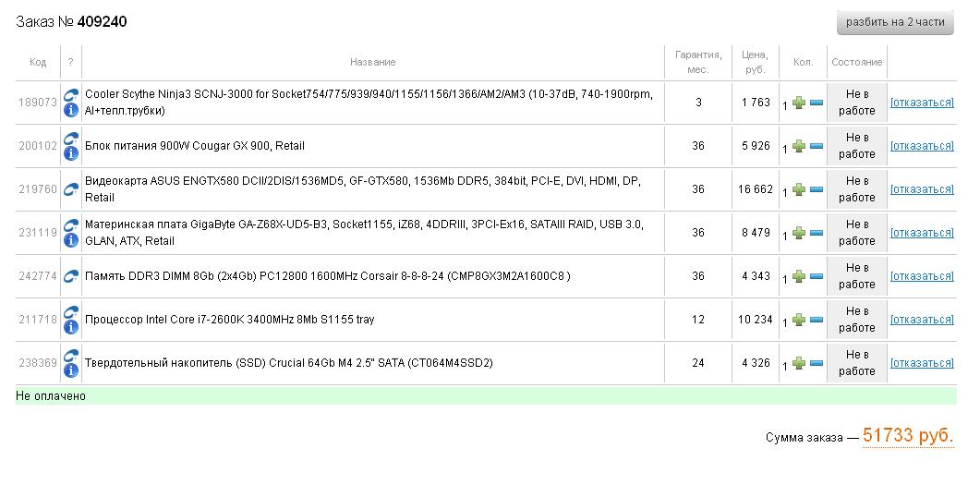Increase quantity of Cooler Scythe Ninja3 with plus
The width and height of the screenshot is (980, 485).
798,103
